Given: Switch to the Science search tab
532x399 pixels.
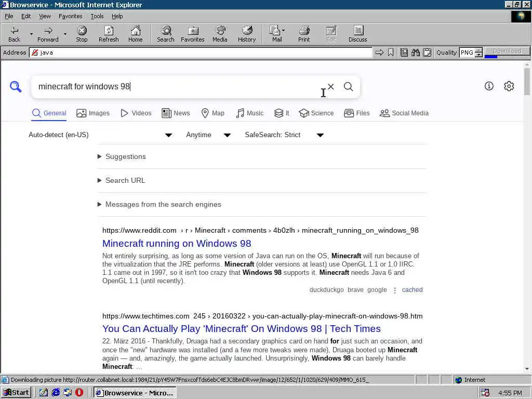Looking at the screenshot, I should pos(316,113).
